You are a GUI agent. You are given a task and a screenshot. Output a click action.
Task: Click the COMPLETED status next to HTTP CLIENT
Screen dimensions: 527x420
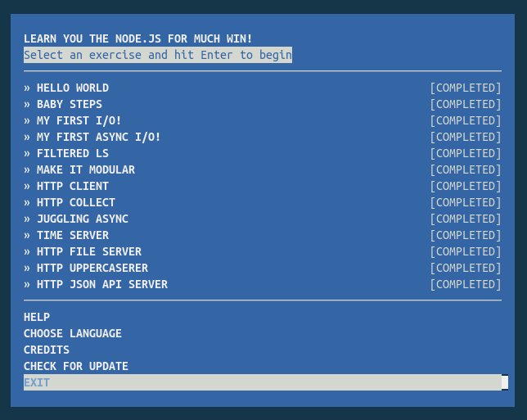coord(466,186)
